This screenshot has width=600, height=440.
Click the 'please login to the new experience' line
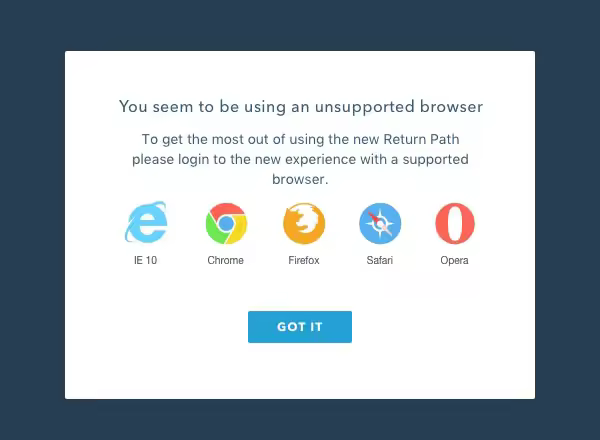244,160
